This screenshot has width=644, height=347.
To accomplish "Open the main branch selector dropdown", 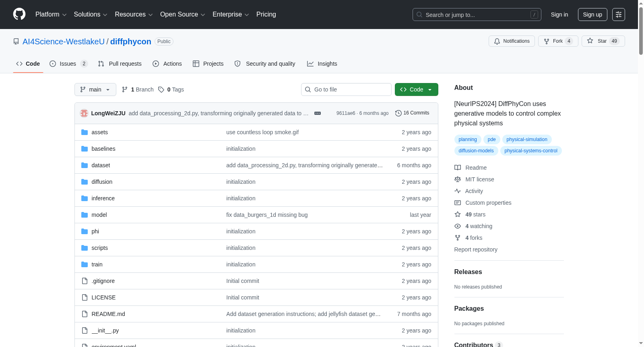I will pos(95,89).
